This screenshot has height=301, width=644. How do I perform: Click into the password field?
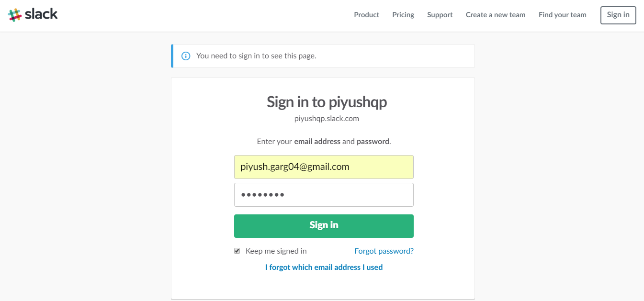324,195
